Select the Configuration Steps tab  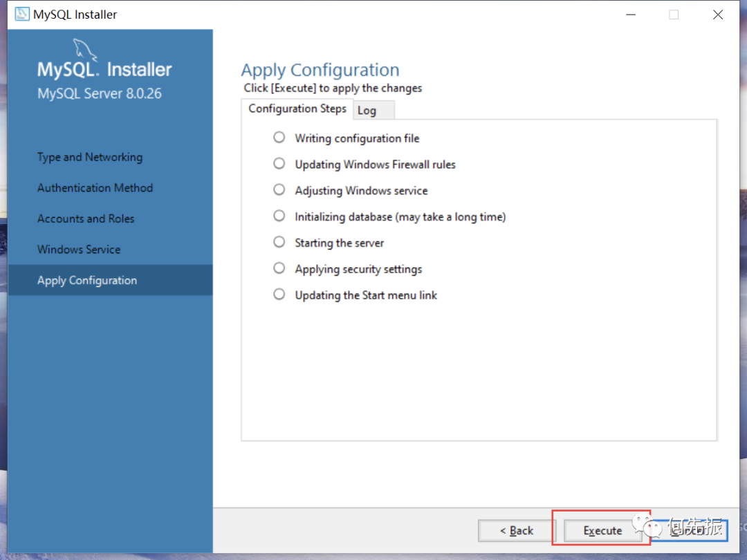tap(297, 109)
